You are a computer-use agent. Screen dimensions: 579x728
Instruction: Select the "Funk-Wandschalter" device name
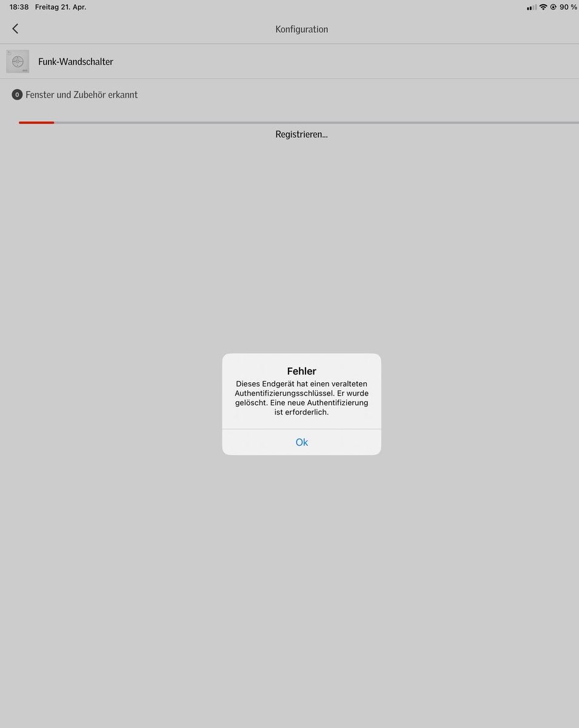[76, 61]
